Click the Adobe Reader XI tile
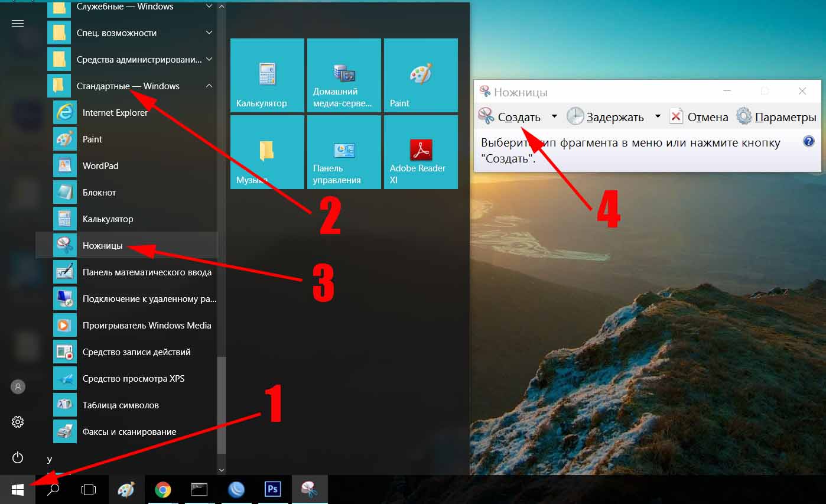 421,152
